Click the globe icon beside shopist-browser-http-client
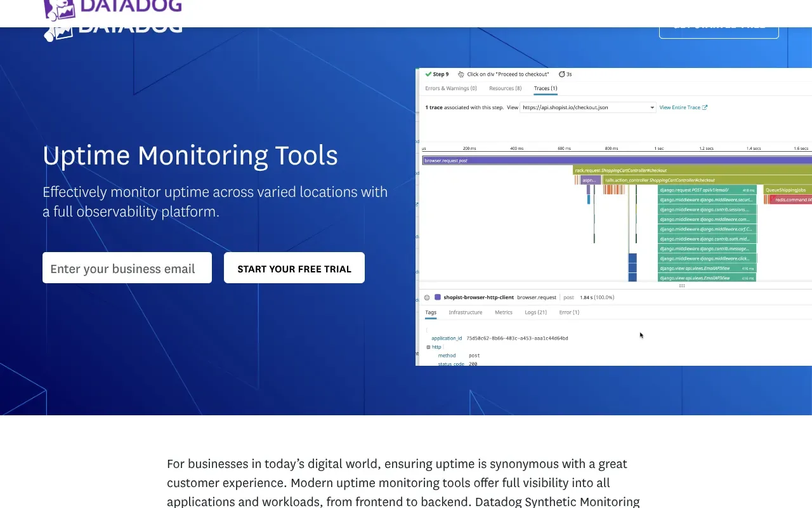The image size is (812, 508). click(x=427, y=297)
